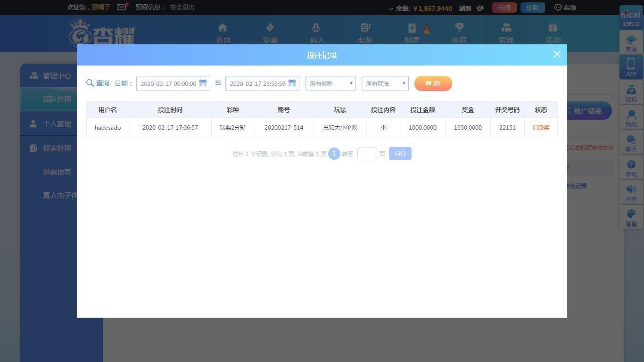Open the 彩票 lottery nav menu
644x362 pixels.
coord(270,33)
